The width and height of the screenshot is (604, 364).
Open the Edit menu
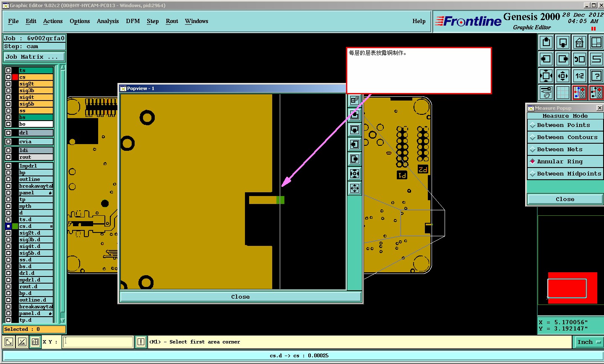[x=31, y=21]
